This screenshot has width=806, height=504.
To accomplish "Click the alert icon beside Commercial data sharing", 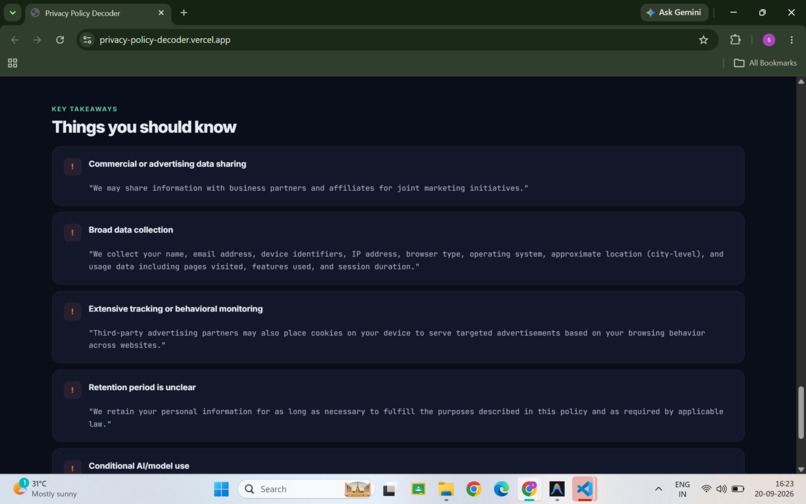I will (x=72, y=167).
